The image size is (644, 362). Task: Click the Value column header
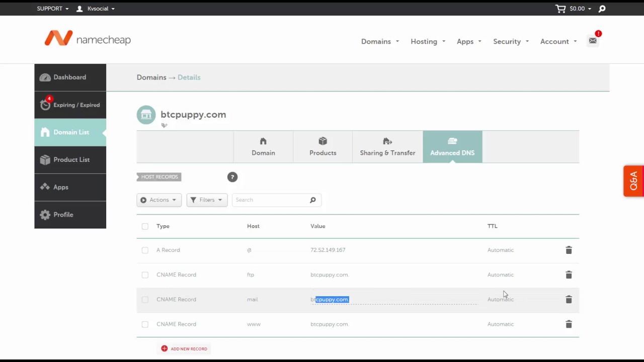(318, 226)
